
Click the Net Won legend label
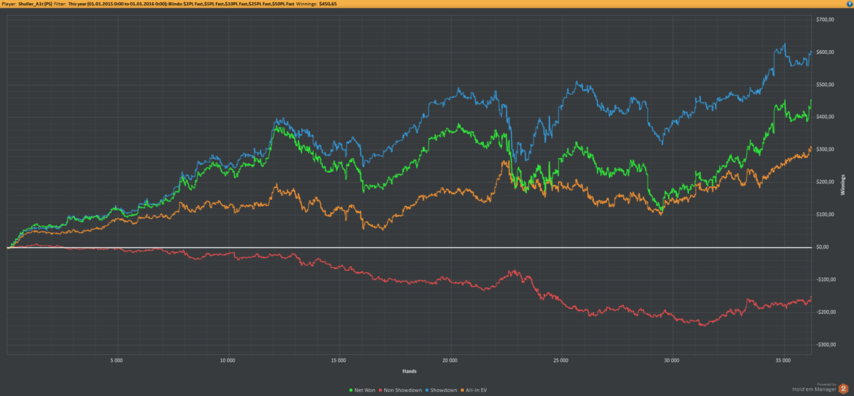click(x=365, y=390)
